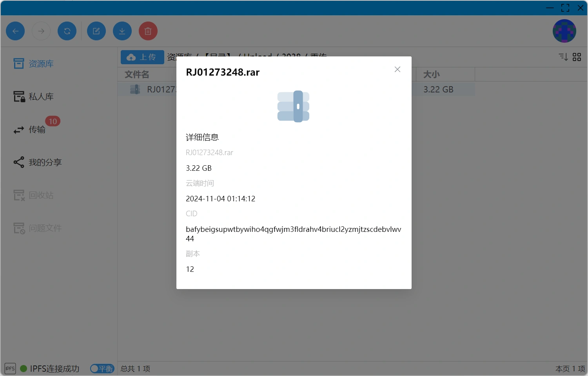Click the 3.22 GB value in dialog
Screen dimensions: 588x376
(199, 168)
